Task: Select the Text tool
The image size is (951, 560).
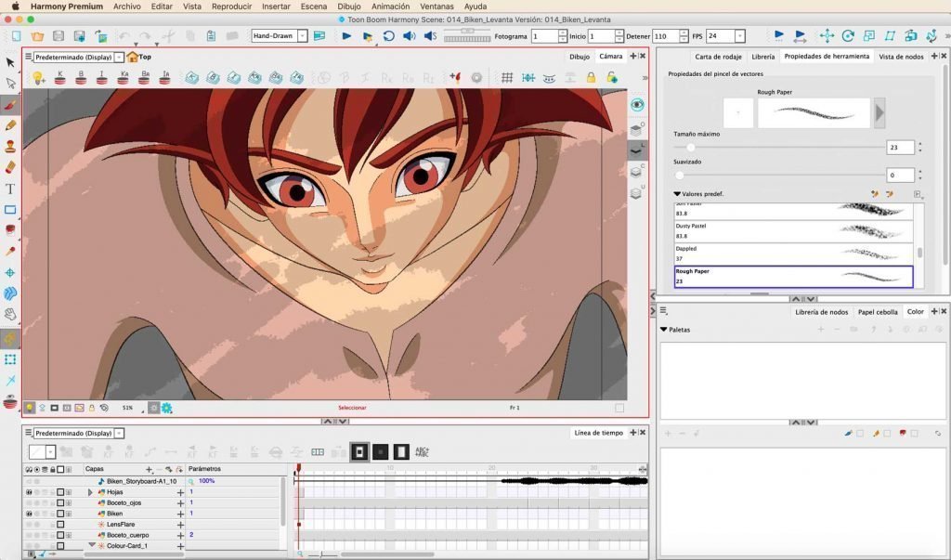Action: (10, 189)
